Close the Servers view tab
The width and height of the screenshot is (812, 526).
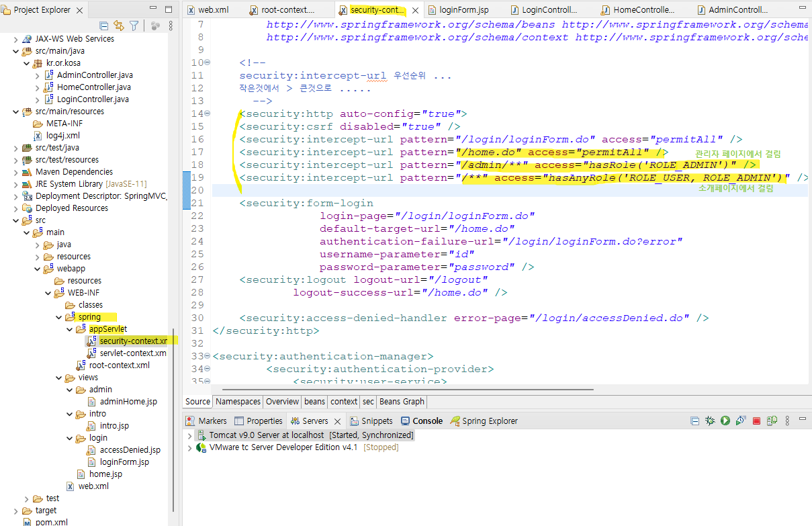point(337,421)
